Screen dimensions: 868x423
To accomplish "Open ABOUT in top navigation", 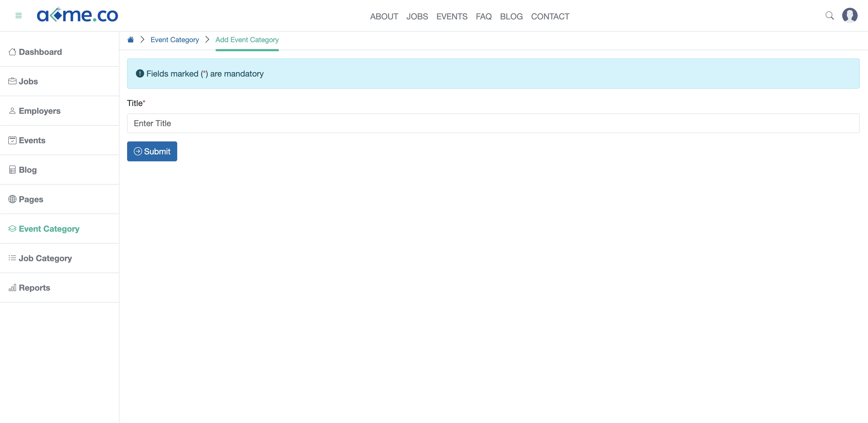I will point(384,17).
